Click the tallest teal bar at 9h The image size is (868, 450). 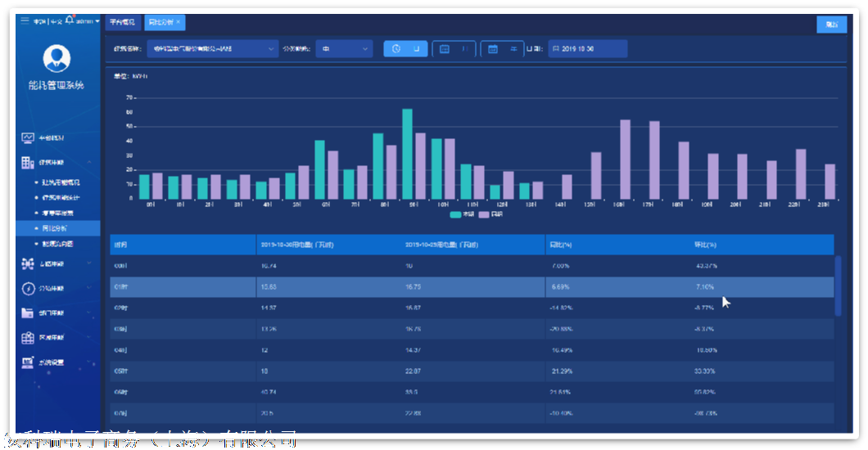[408, 154]
